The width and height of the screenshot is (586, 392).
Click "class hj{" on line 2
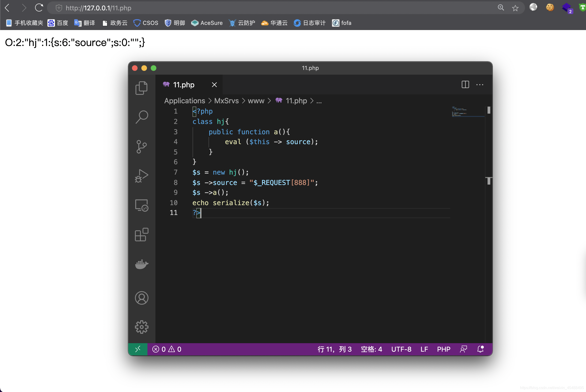[211, 122]
